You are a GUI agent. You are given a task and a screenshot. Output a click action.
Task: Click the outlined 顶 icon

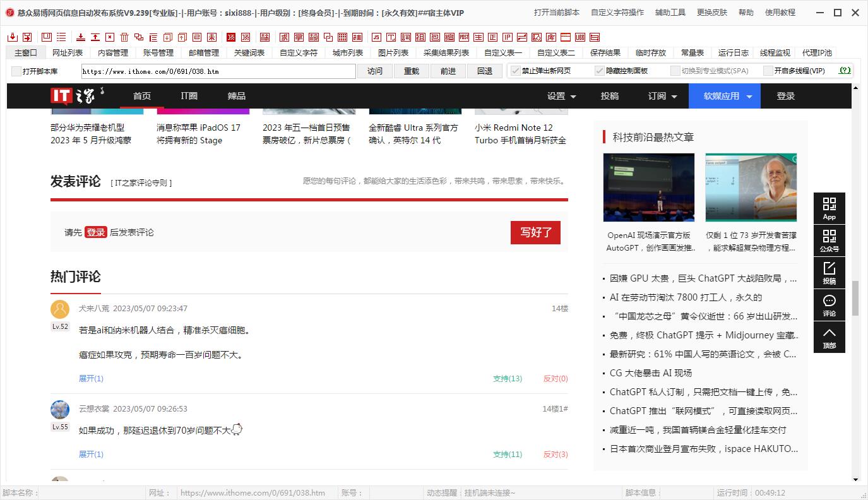(245, 37)
